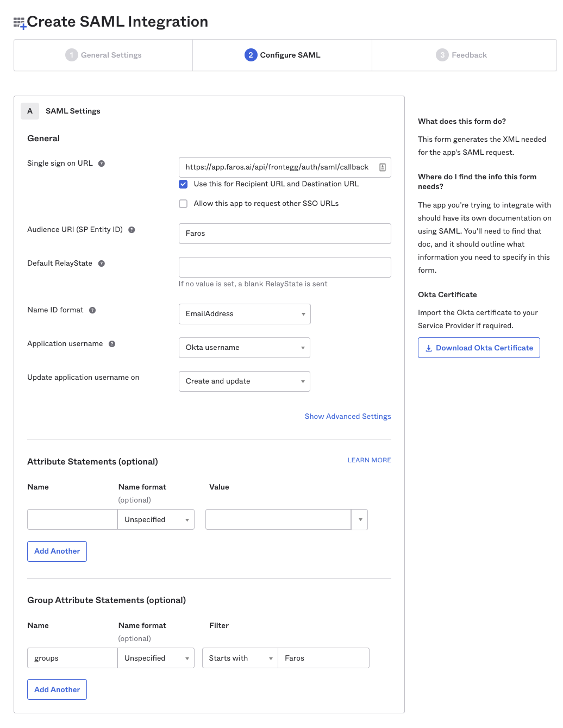
Task: Click the empty Default RelayState field
Action: (285, 267)
